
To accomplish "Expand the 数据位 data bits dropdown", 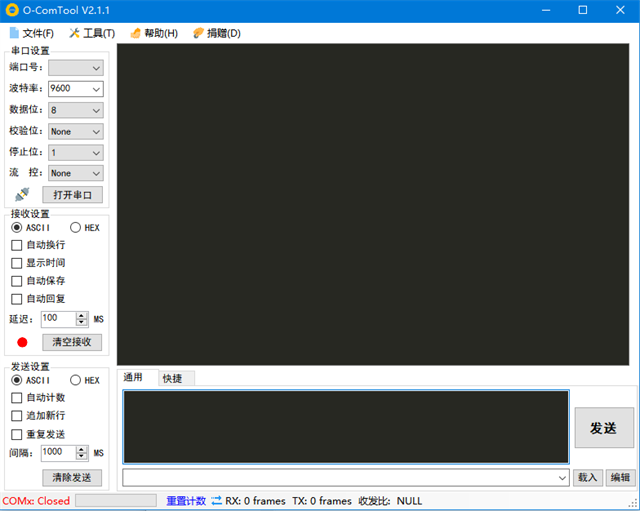I will coord(76,110).
